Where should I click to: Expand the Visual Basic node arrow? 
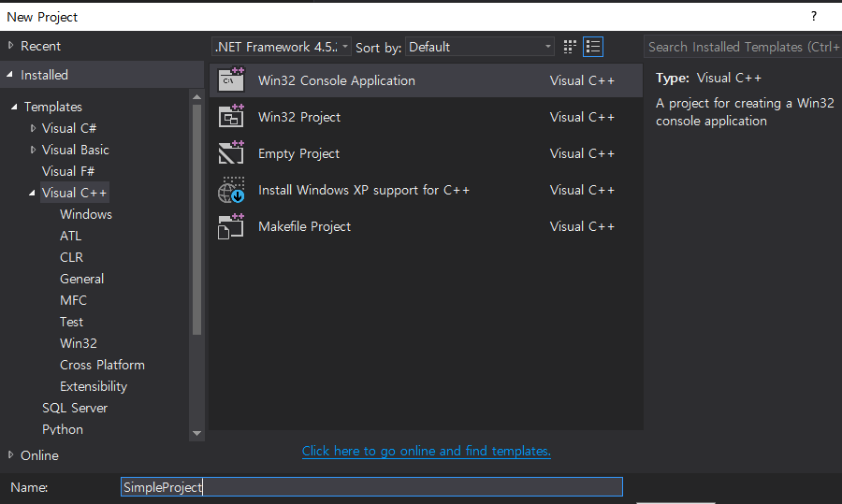(x=33, y=150)
